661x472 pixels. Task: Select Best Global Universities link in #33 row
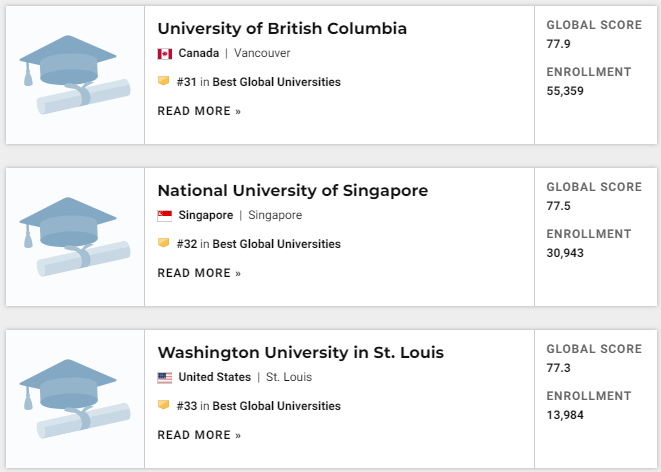[x=277, y=406]
